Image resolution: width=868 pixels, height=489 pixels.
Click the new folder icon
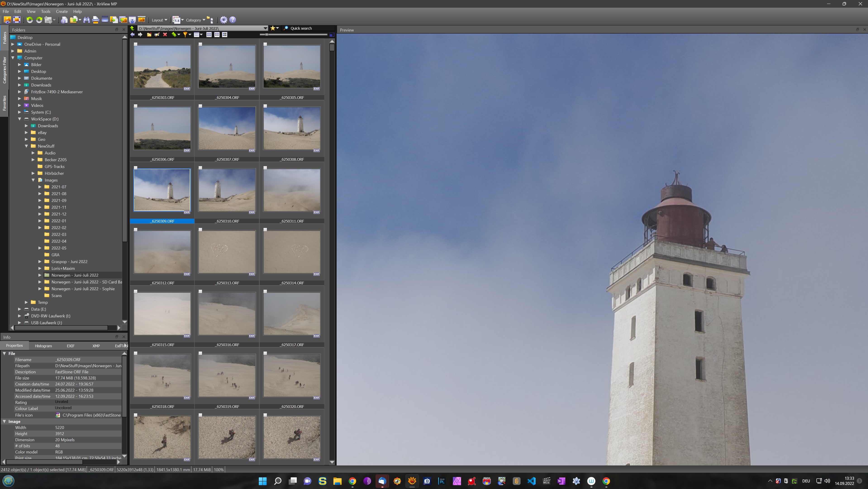click(x=149, y=34)
